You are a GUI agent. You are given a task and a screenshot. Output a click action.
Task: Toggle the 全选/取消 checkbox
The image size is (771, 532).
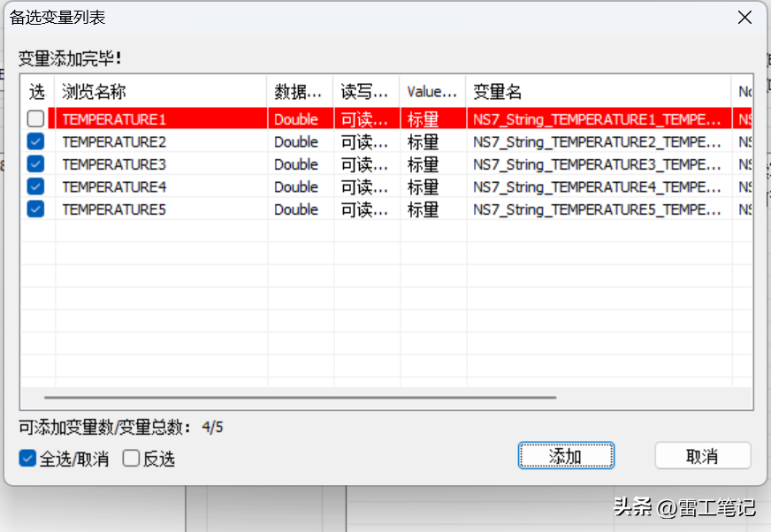click(x=28, y=459)
